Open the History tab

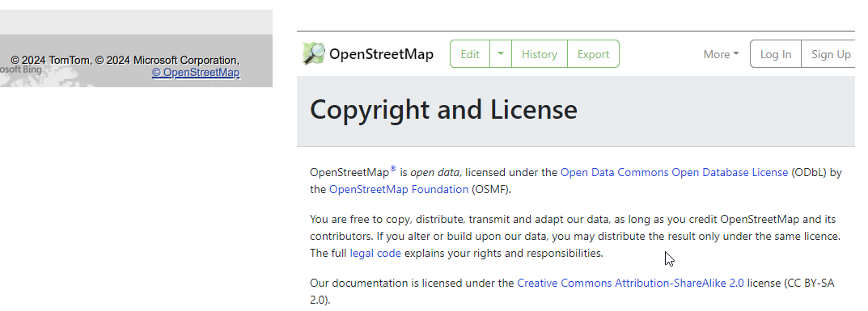tap(540, 54)
